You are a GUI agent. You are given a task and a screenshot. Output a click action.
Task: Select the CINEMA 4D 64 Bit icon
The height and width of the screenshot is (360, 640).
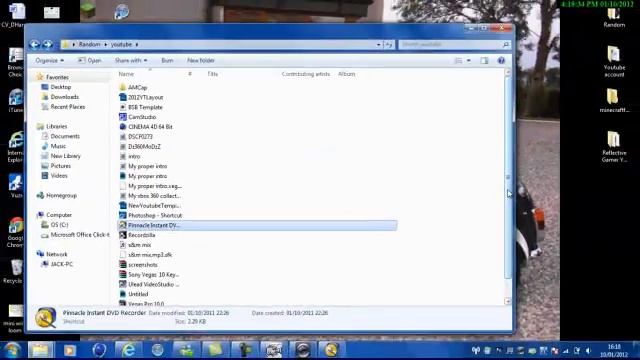(122, 127)
